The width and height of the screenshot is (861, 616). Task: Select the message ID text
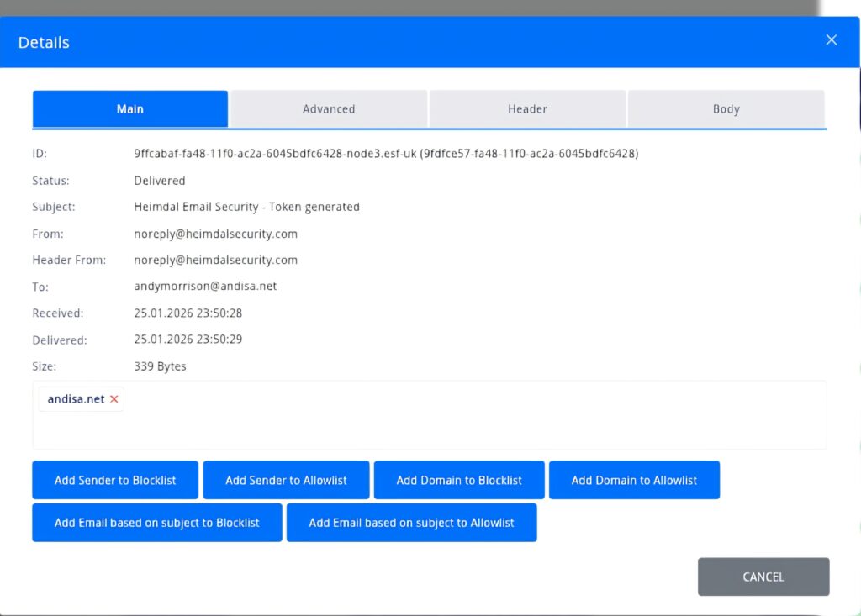(386, 154)
